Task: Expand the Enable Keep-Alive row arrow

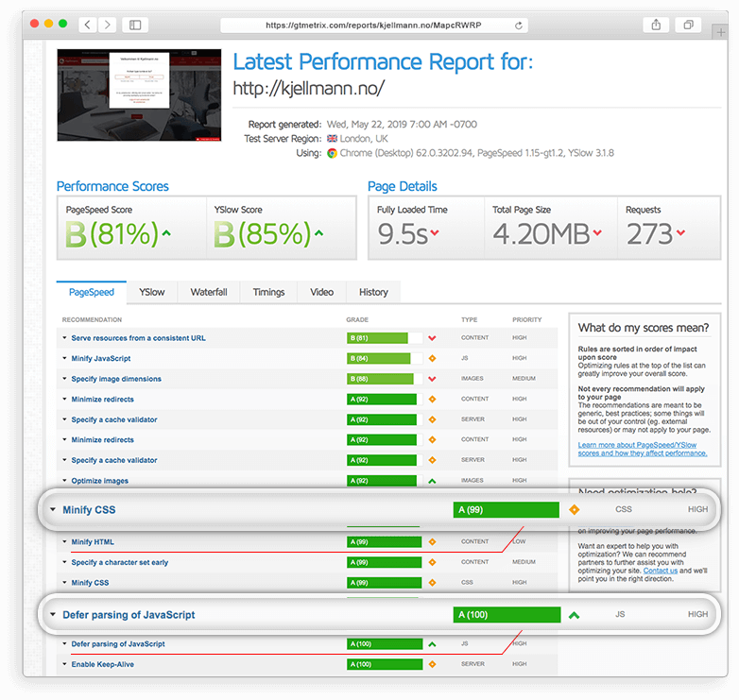Action: point(64,664)
